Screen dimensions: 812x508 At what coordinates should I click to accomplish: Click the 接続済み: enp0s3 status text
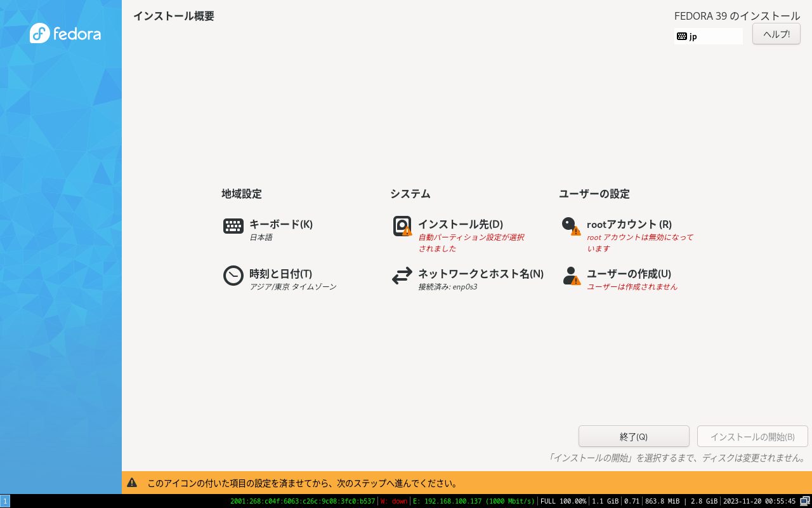pos(448,287)
